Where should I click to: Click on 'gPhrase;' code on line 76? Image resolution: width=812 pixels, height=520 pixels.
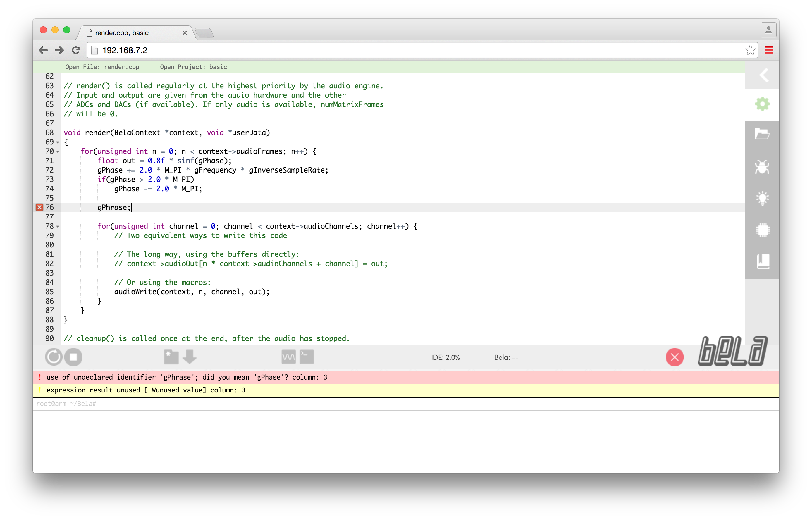pyautogui.click(x=114, y=207)
